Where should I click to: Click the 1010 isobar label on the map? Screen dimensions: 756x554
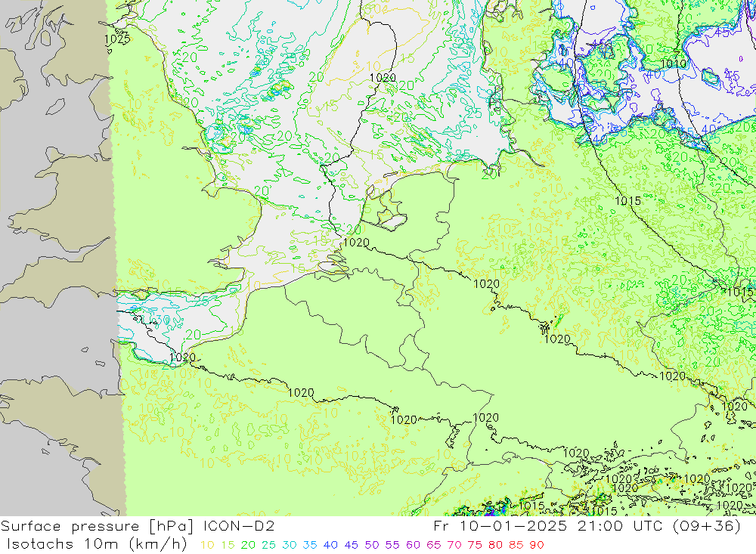click(673, 63)
